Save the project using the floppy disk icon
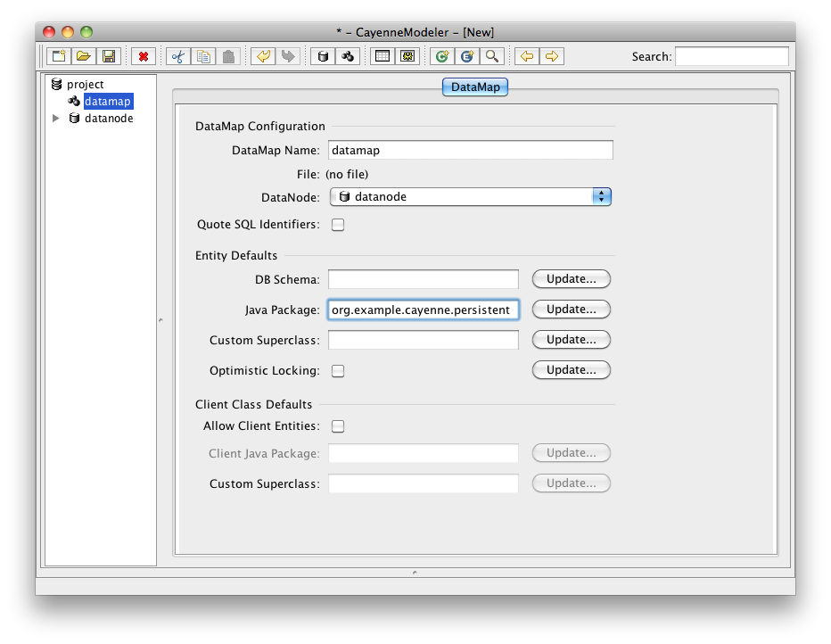 pos(108,56)
